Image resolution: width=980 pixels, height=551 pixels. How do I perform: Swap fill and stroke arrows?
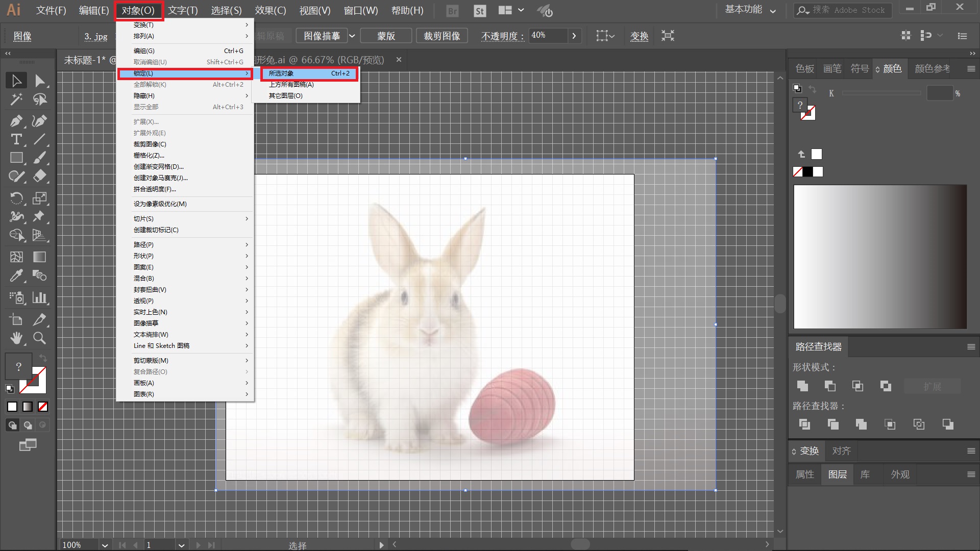tap(43, 358)
